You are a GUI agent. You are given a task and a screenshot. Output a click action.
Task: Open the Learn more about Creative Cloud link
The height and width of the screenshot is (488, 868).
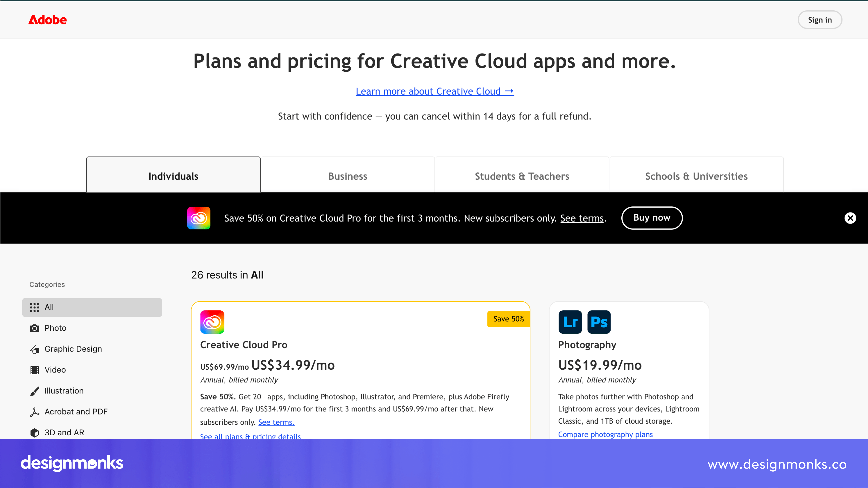coord(435,91)
